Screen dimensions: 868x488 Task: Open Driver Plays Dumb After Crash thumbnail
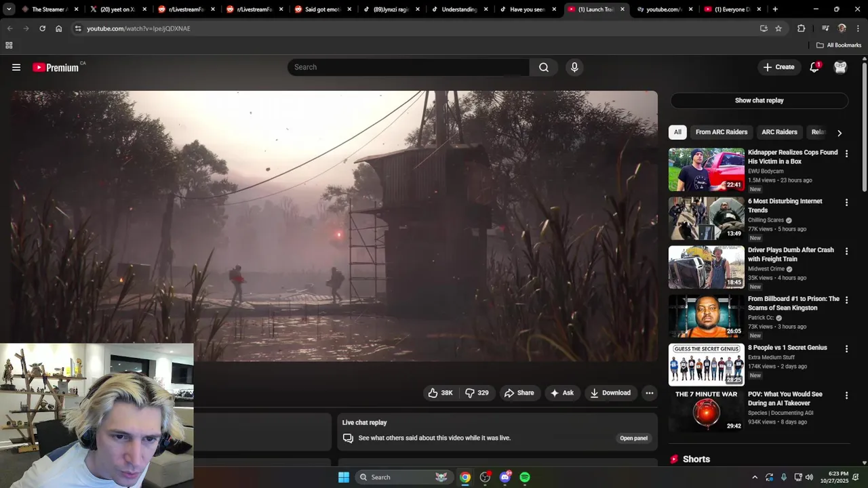click(706, 268)
